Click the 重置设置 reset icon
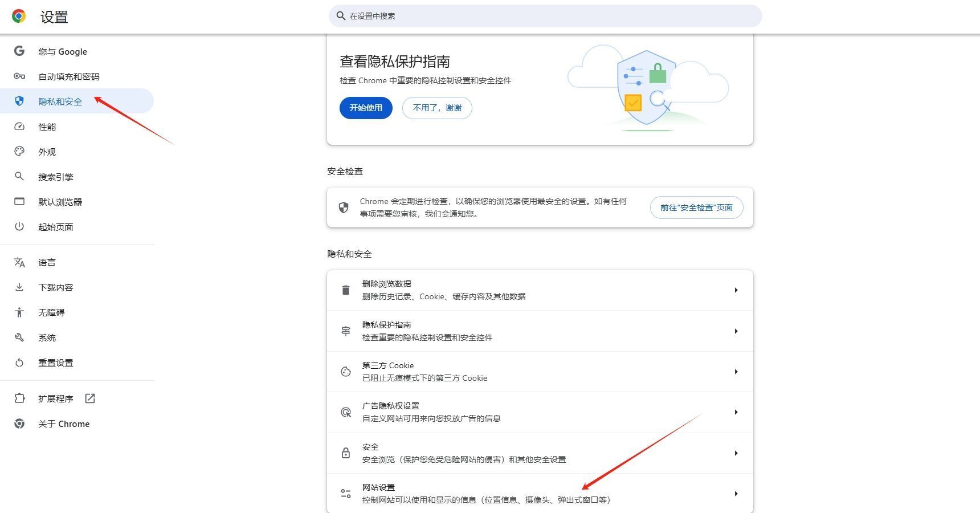The width and height of the screenshot is (980, 513). point(19,363)
